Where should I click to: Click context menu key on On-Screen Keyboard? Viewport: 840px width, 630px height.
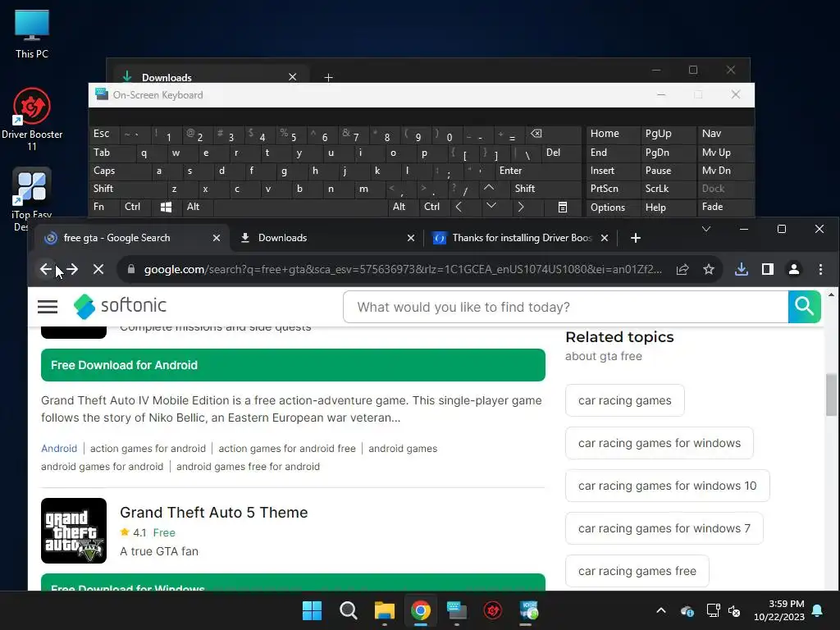click(x=562, y=207)
